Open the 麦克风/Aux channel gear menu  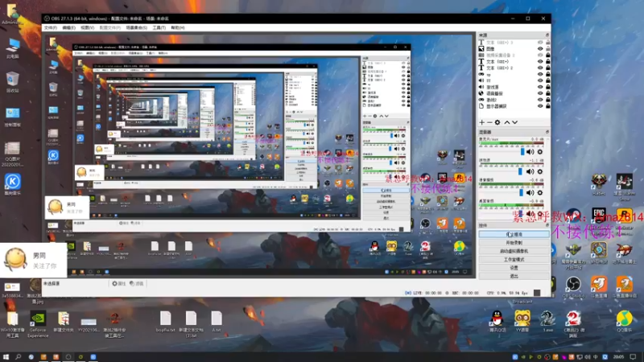540,152
